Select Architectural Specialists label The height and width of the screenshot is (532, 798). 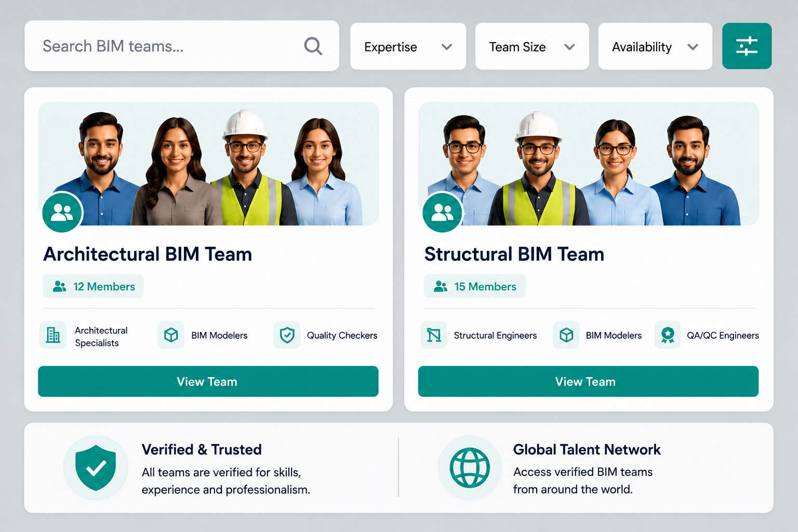tap(101, 337)
